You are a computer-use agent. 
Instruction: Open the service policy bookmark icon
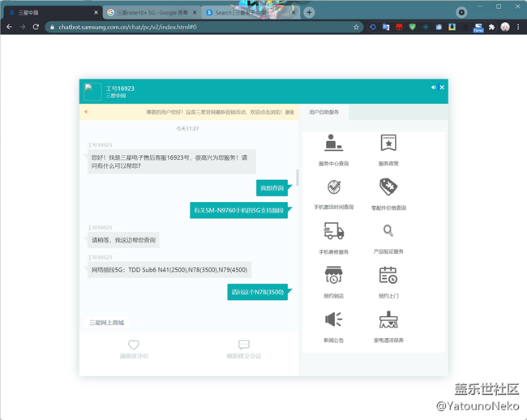[388, 143]
